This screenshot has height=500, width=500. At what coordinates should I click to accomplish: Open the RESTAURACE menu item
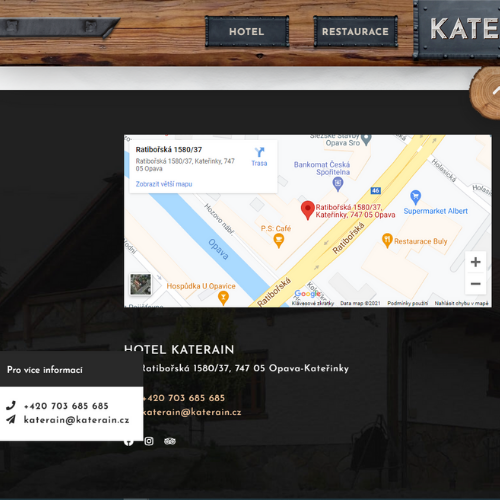click(355, 31)
